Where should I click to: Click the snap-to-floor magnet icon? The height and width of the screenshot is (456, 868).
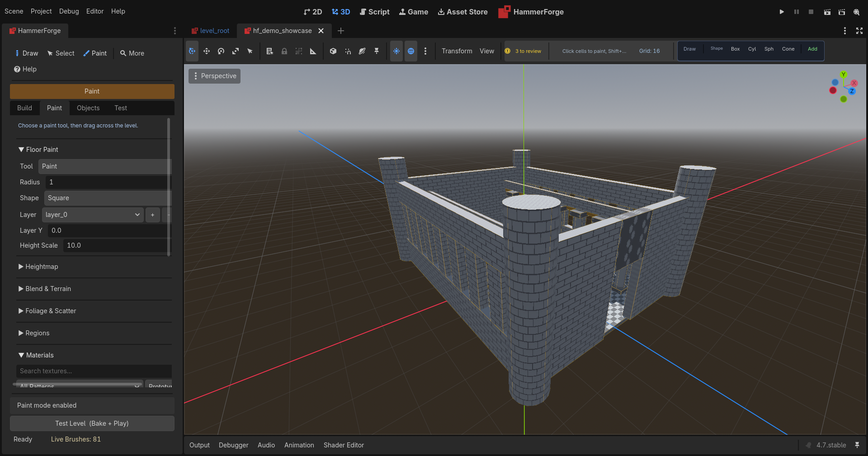coord(348,51)
